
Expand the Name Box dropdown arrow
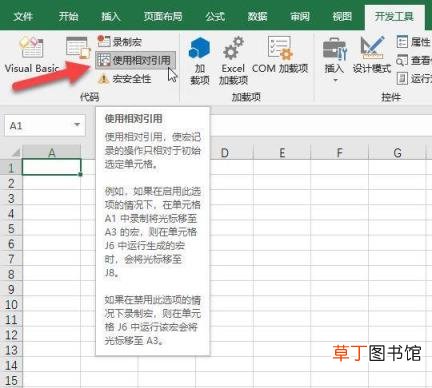(x=77, y=125)
